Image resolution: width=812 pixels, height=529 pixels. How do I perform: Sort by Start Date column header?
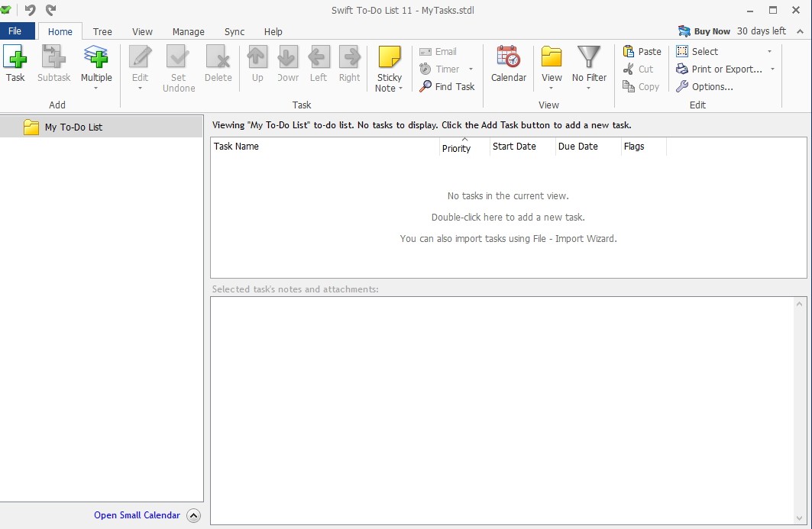pyautogui.click(x=522, y=147)
